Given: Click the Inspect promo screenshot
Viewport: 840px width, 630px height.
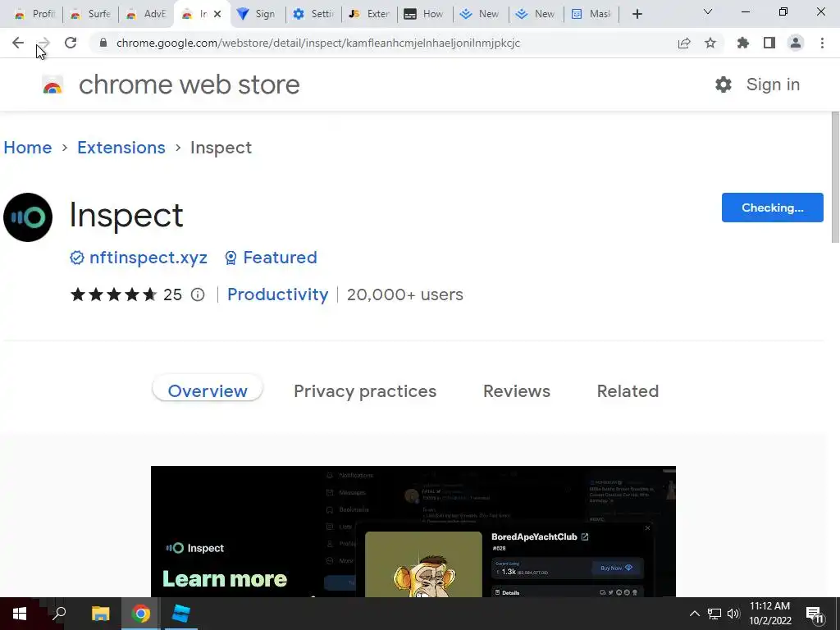Looking at the screenshot, I should point(413,532).
